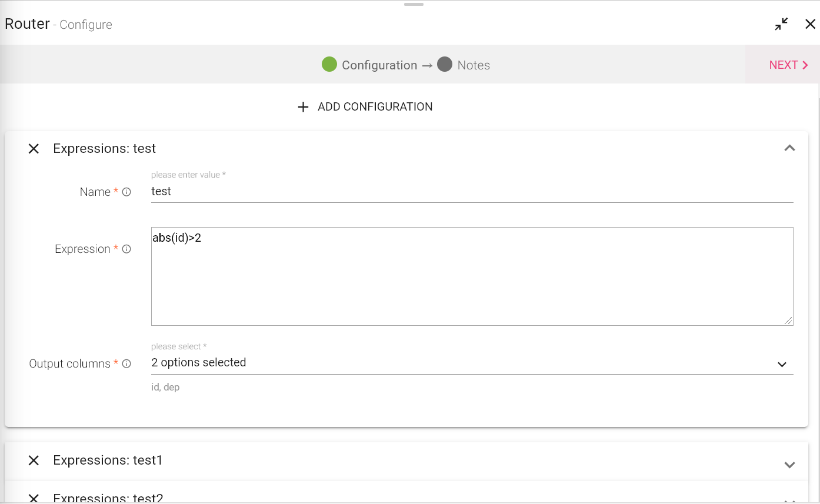Click the minimize dialog arrows icon
Viewport: 820px width, 504px height.
[x=781, y=24]
